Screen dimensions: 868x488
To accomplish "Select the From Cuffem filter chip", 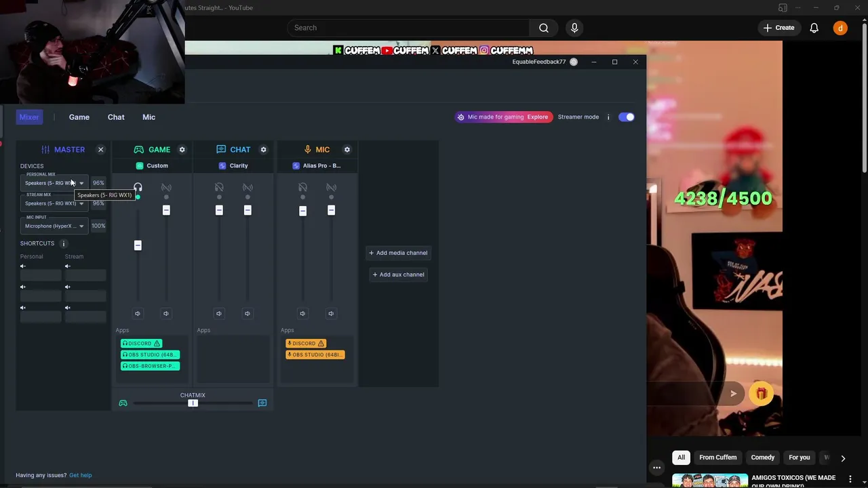I will tap(718, 457).
